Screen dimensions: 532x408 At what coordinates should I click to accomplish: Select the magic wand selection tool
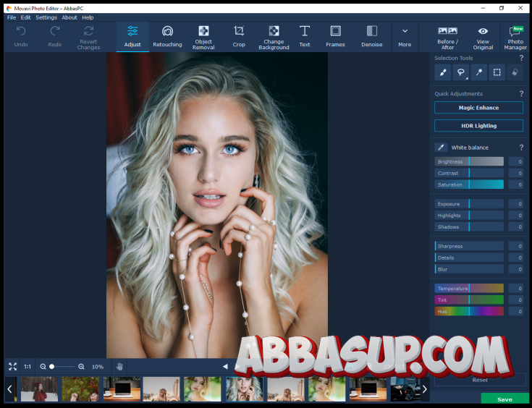coord(478,72)
